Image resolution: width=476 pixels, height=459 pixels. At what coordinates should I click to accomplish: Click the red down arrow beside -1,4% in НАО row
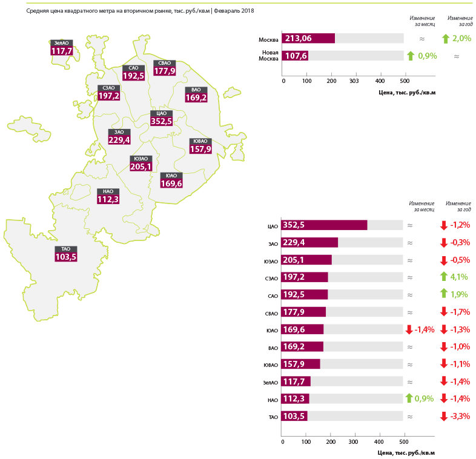coord(444,398)
